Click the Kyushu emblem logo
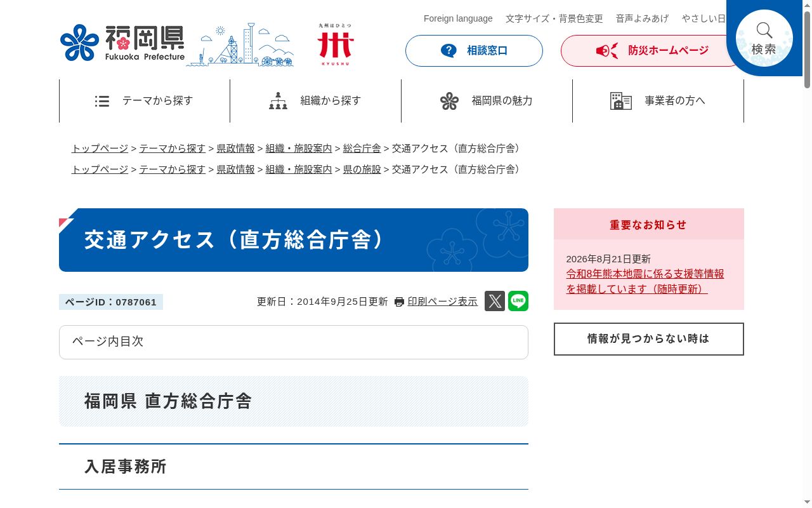The image size is (812, 508). click(x=336, y=44)
